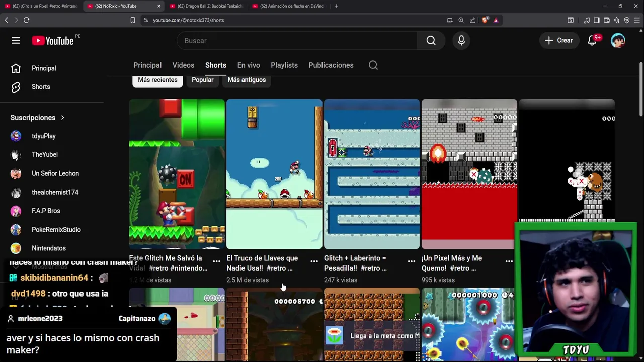
Task: Open the Brave playlist music note icon
Action: click(x=587, y=20)
